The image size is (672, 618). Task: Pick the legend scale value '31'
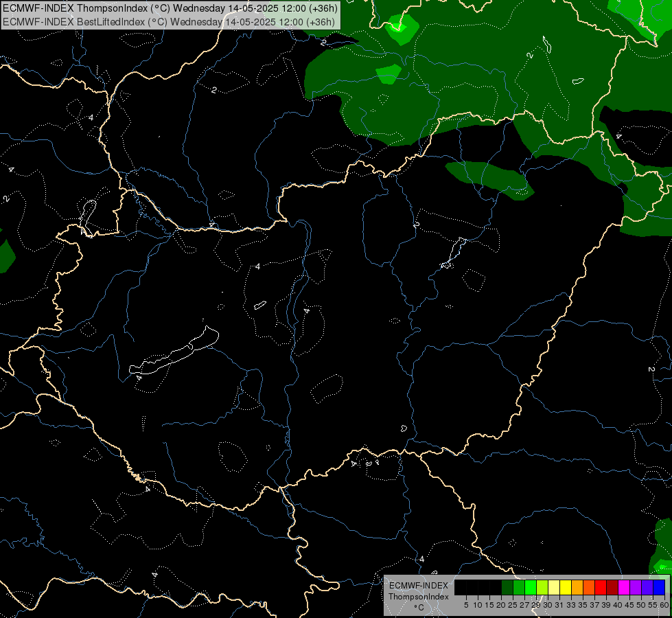(x=559, y=605)
